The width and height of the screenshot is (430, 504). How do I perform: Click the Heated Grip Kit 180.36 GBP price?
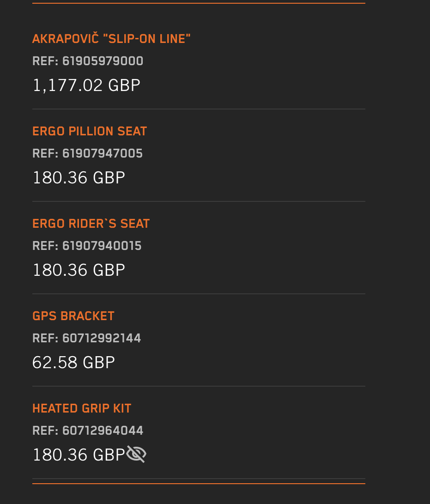point(79,455)
